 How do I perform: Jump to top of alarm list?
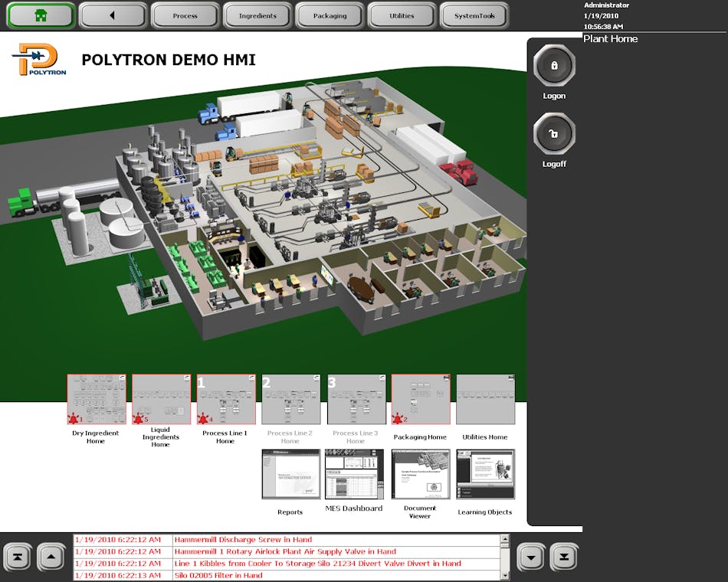(18, 557)
